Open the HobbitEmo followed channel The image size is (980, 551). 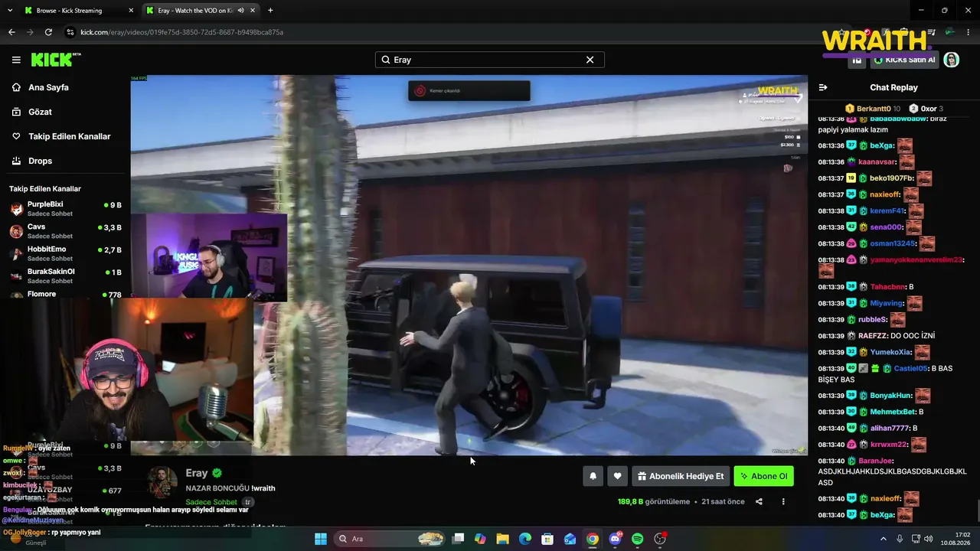pyautogui.click(x=65, y=253)
